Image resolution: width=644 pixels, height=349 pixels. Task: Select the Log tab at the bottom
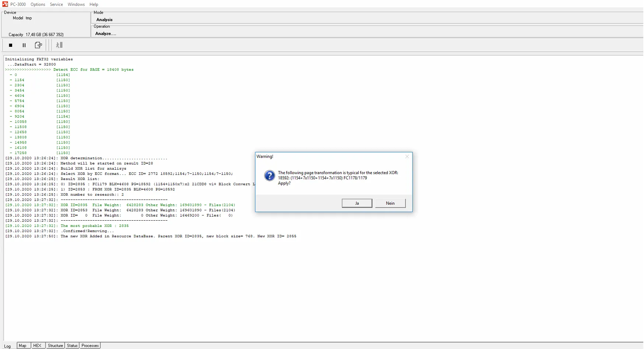point(7,346)
